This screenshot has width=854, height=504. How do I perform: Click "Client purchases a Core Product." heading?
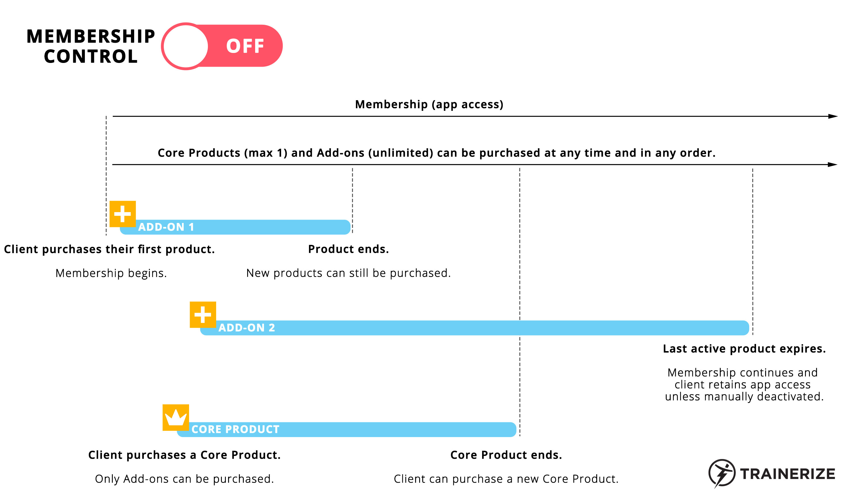[x=184, y=455]
